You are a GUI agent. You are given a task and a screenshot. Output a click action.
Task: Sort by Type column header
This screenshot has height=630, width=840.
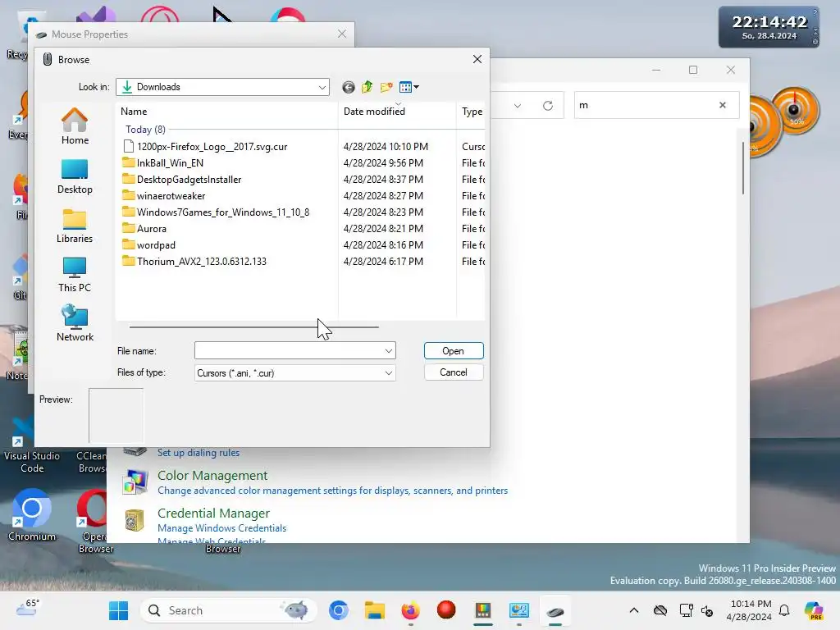click(472, 112)
